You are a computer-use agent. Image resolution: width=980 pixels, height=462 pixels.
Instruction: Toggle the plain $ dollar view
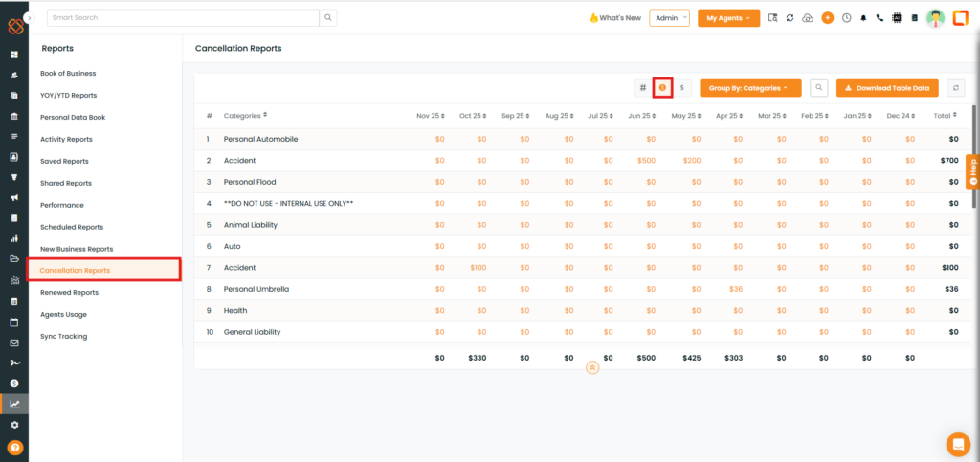pos(682,88)
